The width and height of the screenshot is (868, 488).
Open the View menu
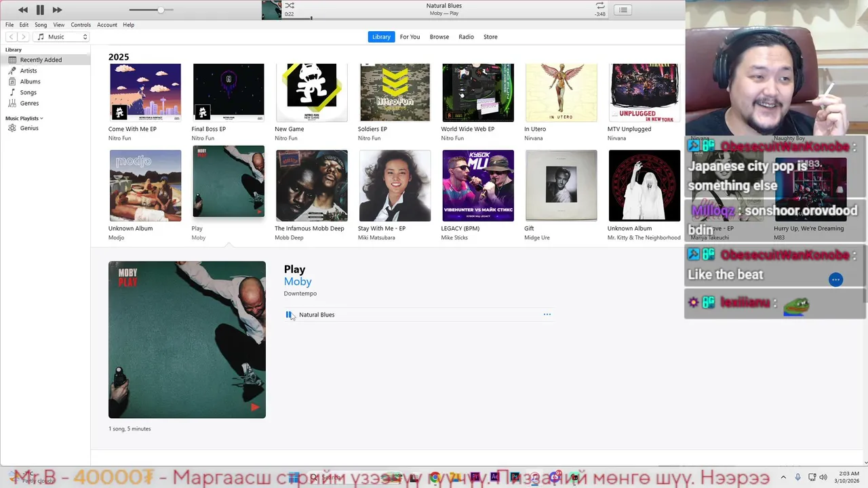coord(59,24)
